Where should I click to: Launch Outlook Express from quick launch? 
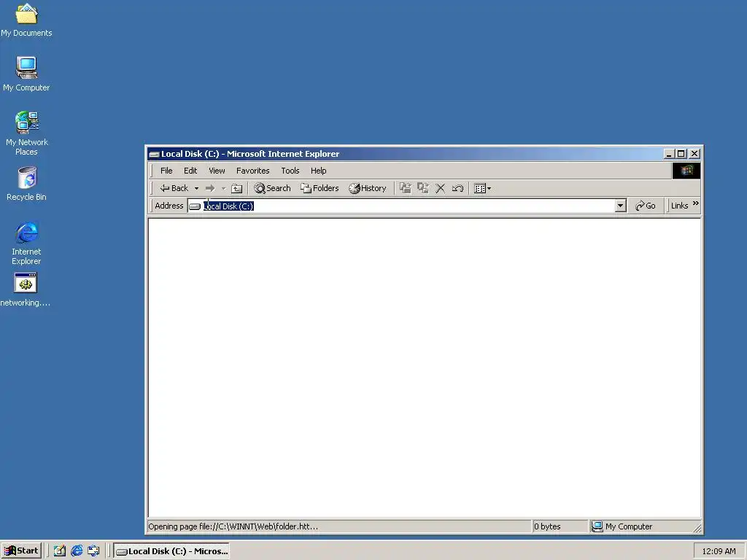tap(94, 551)
